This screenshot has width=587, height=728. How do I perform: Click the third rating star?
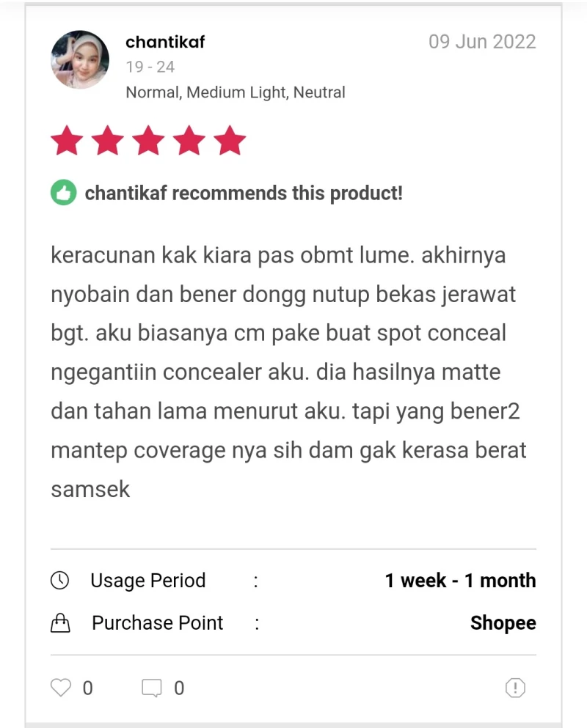[x=149, y=140]
